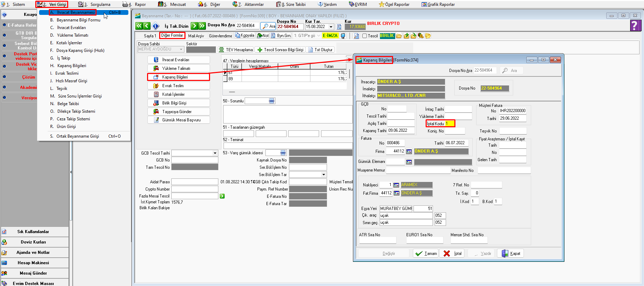
Task: Open Sık Kullanılanlar sidebar panel
Action: click(x=35, y=232)
